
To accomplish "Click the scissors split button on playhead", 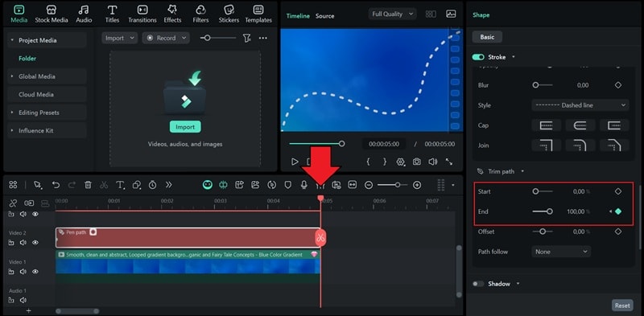I will click(320, 238).
